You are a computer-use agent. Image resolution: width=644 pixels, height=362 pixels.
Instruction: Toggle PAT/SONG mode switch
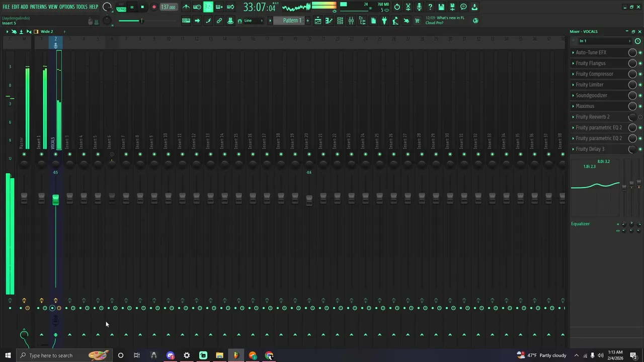[121, 7]
